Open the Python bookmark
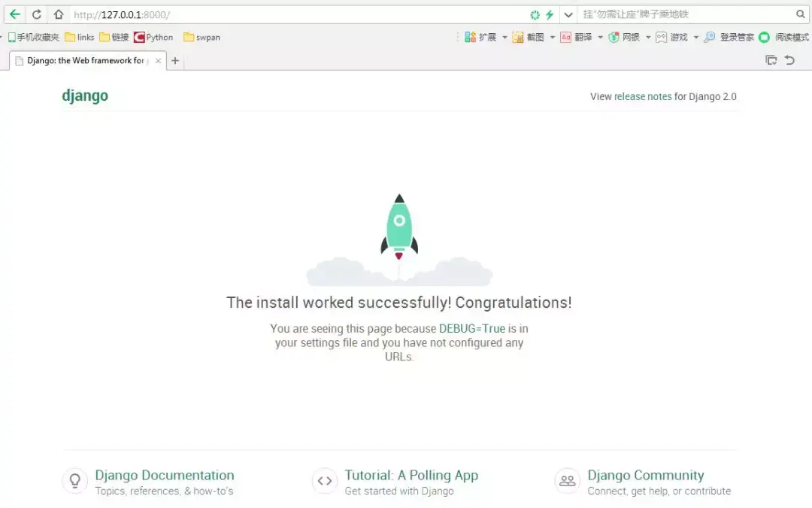The image size is (812, 508). click(153, 38)
